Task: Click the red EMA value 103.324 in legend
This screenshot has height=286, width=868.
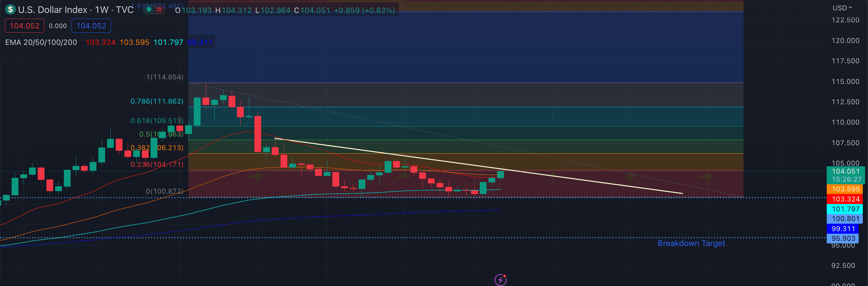Action: 100,43
